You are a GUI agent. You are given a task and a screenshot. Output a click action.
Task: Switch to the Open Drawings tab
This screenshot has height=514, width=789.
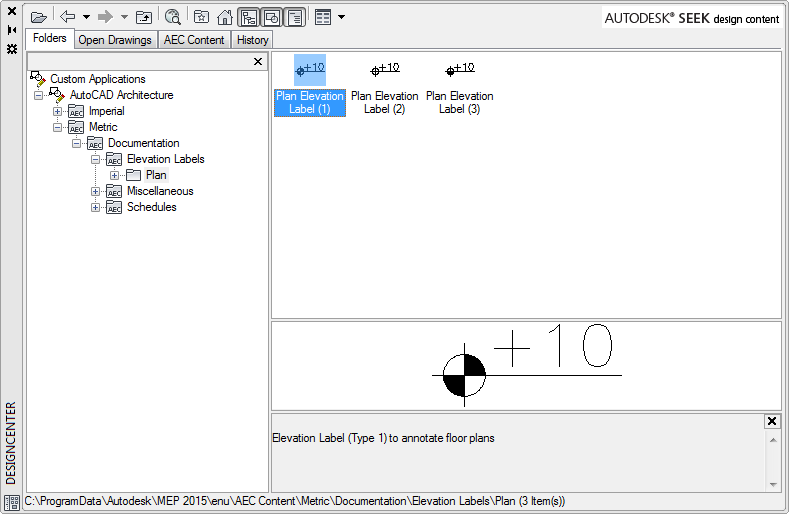coord(115,40)
